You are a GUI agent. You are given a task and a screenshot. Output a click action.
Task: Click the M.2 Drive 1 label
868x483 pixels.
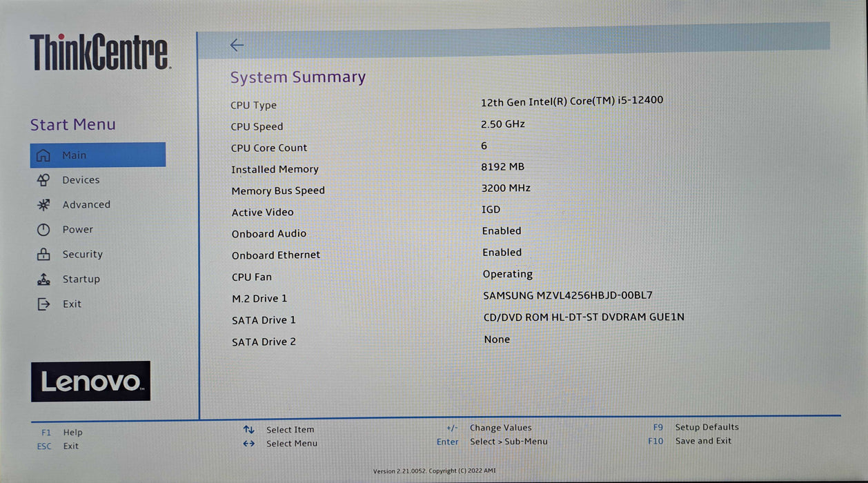pos(259,299)
